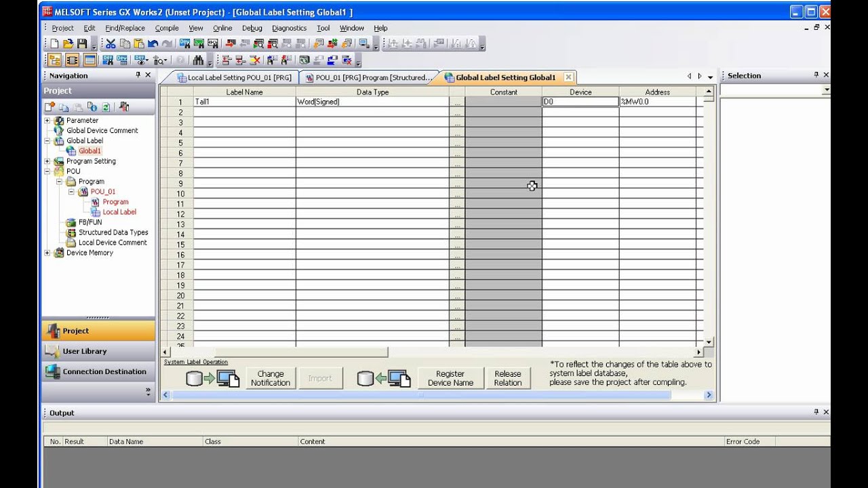Click the Device cell containing D0
The image size is (868, 488).
[580, 102]
